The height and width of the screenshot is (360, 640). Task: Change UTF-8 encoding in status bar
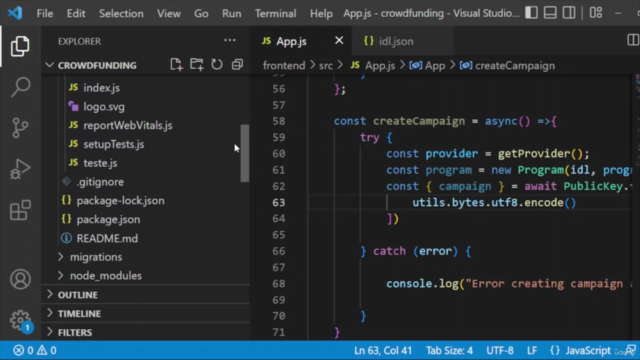(500, 350)
